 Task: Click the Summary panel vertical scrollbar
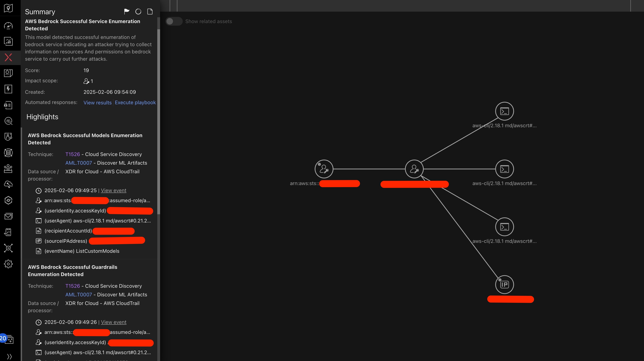[x=158, y=122]
